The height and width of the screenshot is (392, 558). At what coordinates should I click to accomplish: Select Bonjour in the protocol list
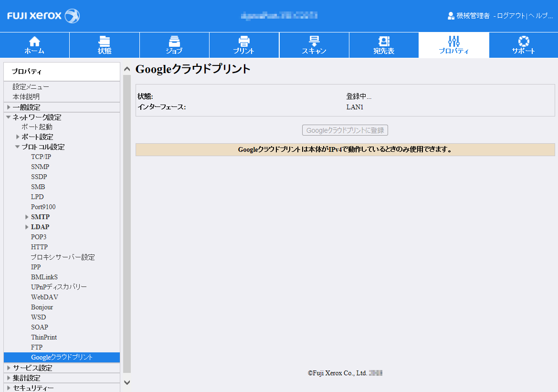(x=42, y=307)
